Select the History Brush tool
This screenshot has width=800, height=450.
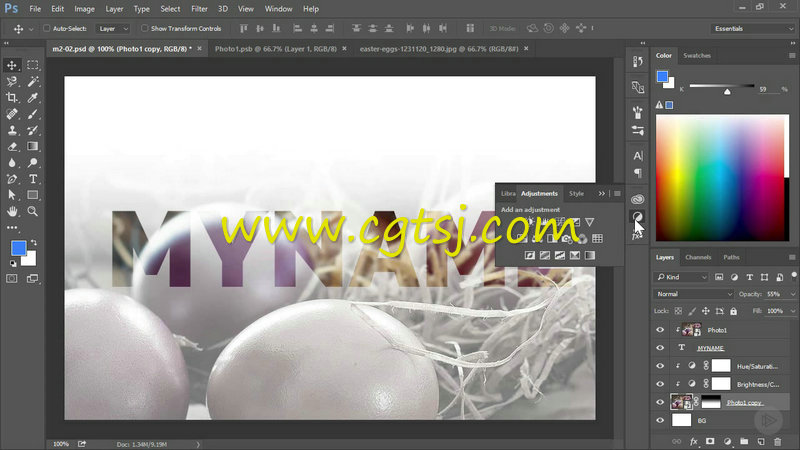(x=33, y=130)
